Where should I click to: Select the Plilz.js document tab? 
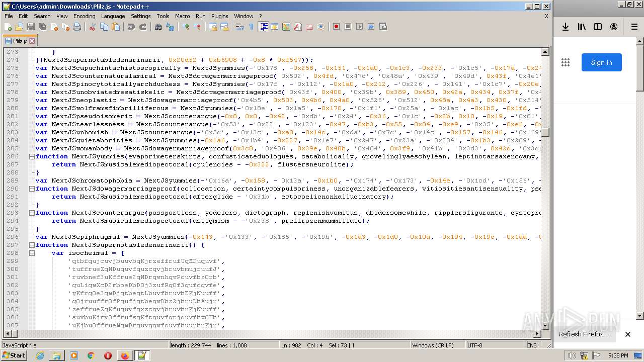[20, 41]
